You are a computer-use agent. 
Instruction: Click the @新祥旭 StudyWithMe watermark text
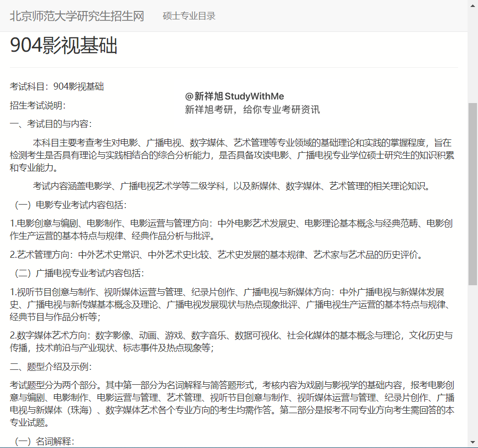click(234, 96)
